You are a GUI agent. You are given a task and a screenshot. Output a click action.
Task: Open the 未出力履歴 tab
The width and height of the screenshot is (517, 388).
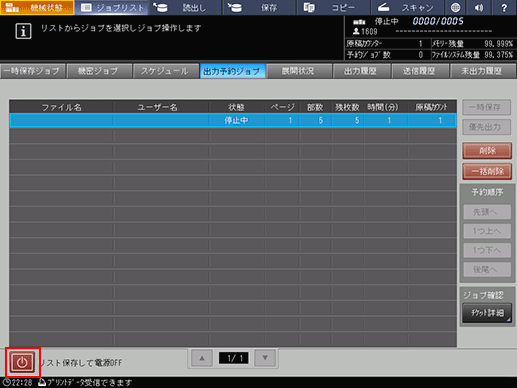point(482,71)
